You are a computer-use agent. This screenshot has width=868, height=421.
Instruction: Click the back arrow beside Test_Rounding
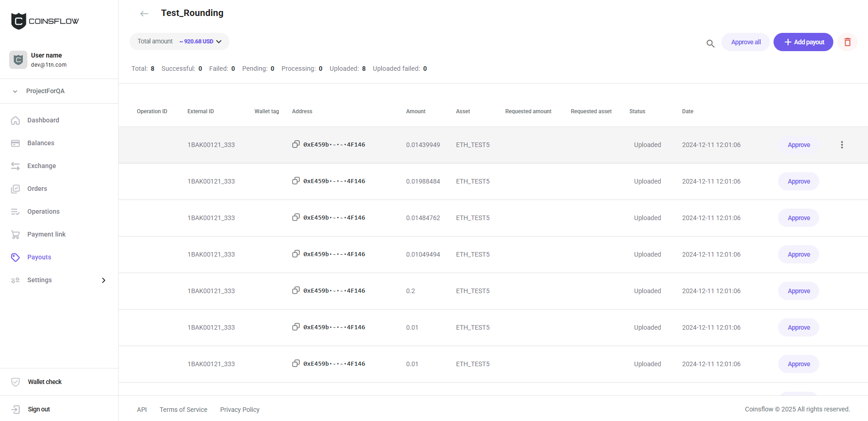click(x=144, y=14)
